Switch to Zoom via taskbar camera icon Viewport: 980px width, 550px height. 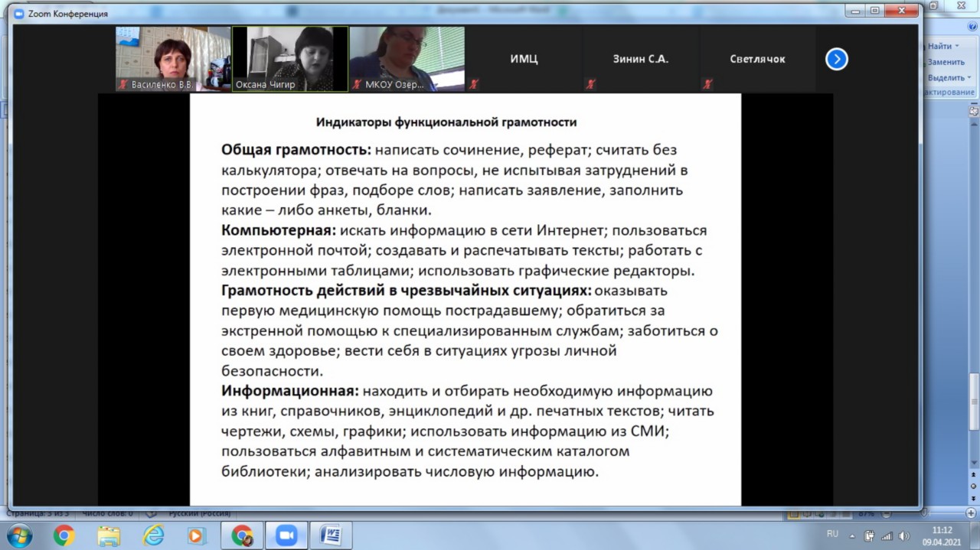[x=286, y=535]
